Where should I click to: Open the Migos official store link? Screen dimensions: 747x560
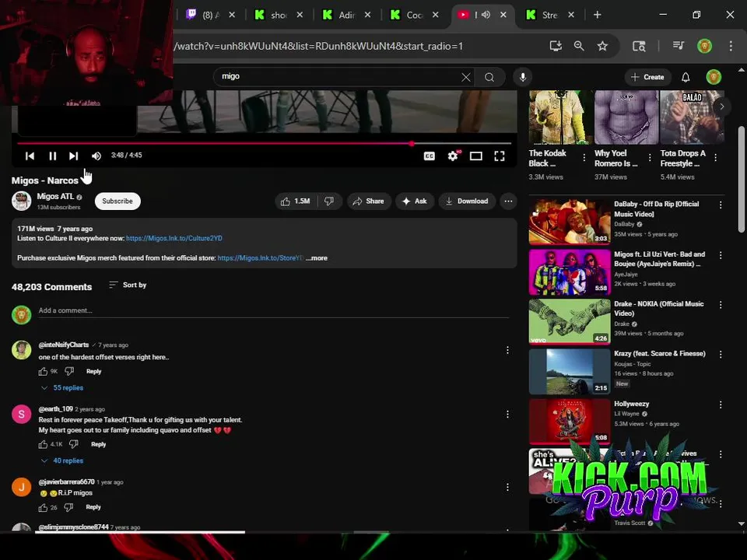260,258
